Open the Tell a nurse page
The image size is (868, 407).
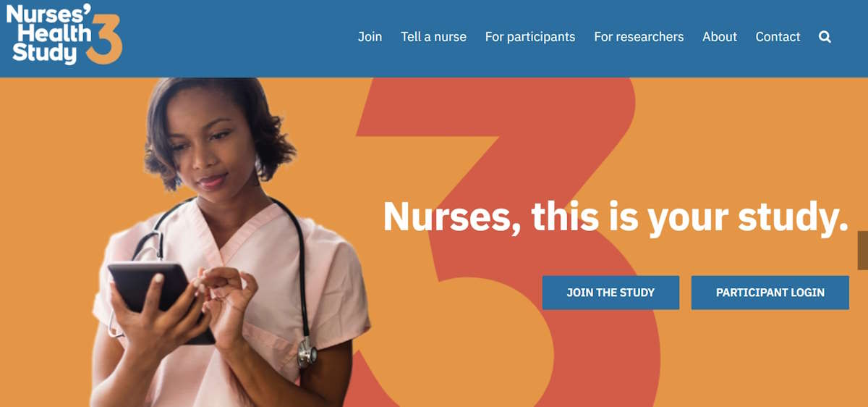433,37
